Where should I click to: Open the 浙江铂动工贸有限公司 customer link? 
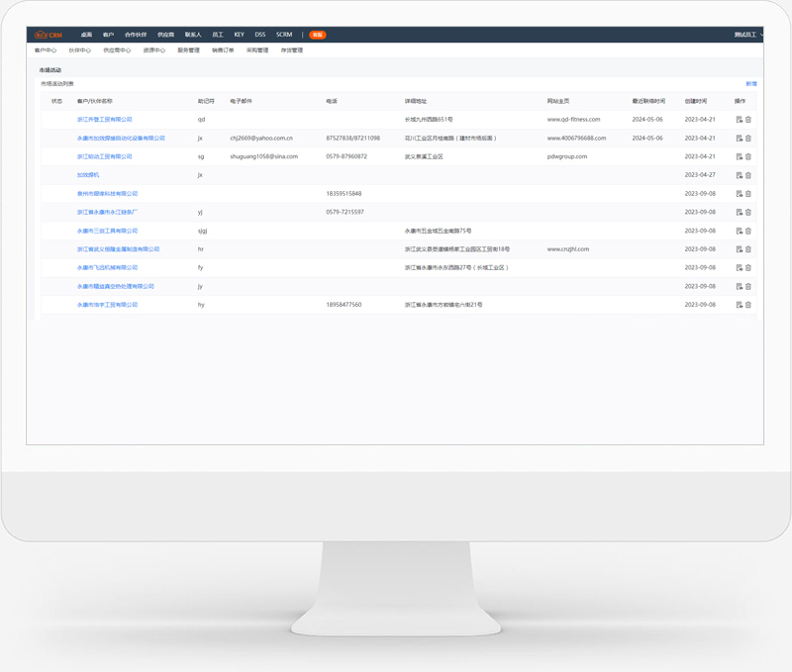pos(104,156)
